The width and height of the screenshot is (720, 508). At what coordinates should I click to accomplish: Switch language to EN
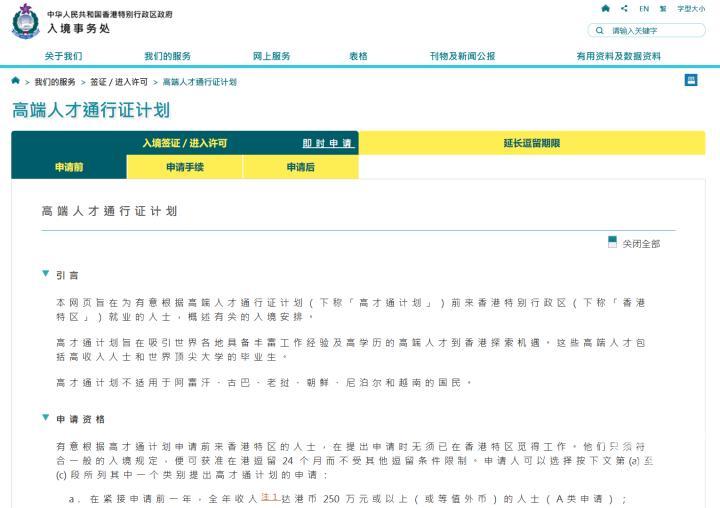(x=644, y=9)
